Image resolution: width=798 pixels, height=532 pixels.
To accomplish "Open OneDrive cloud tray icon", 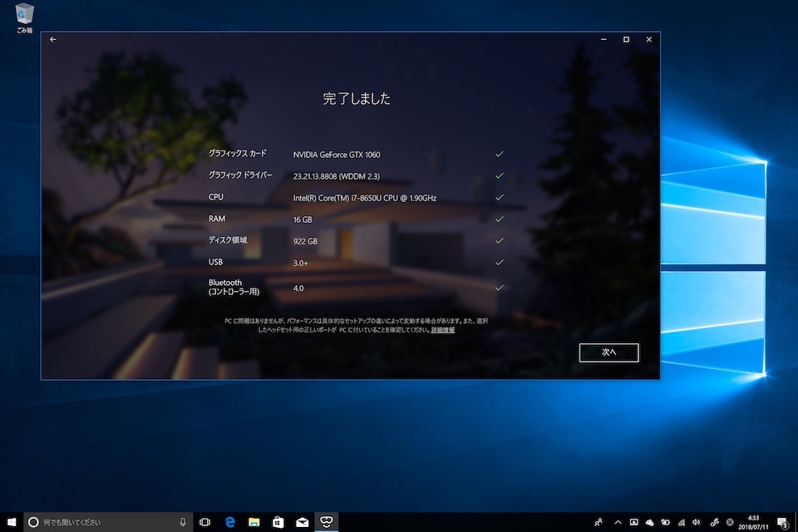I will tap(649, 522).
